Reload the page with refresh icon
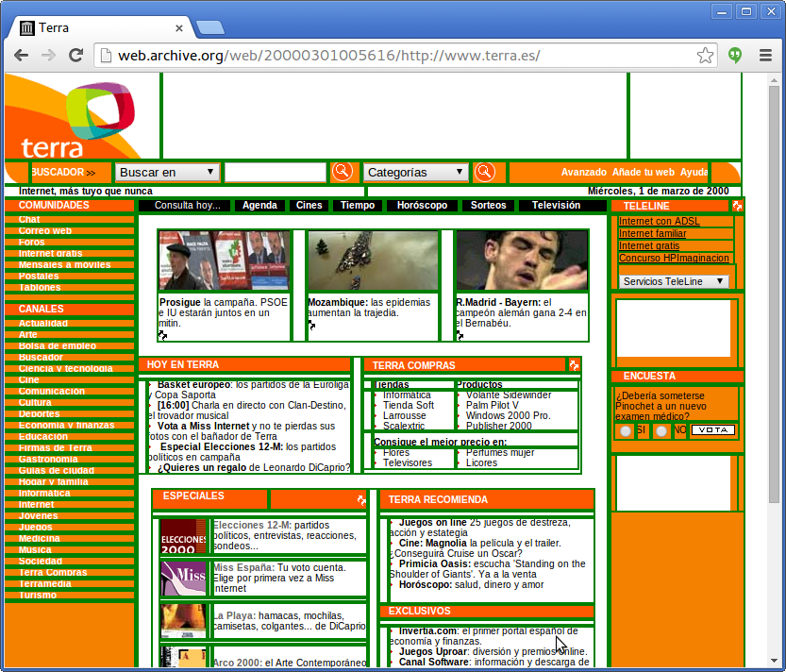This screenshot has width=786, height=672. (75, 55)
